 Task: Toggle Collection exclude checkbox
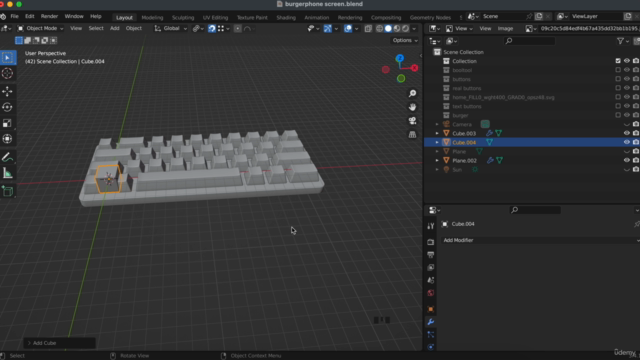[x=618, y=61]
